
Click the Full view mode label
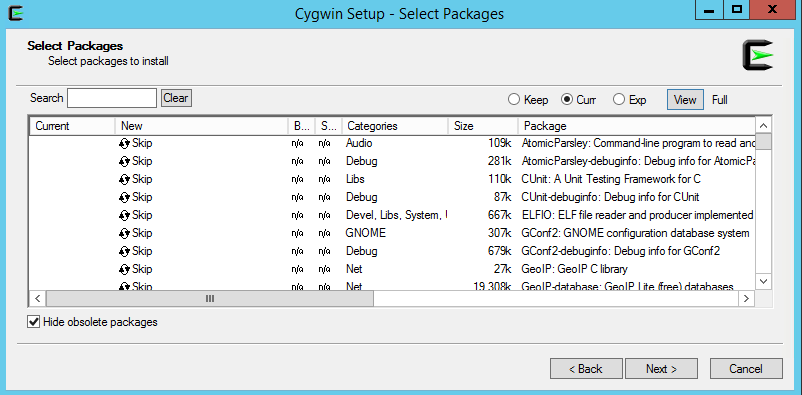point(720,100)
